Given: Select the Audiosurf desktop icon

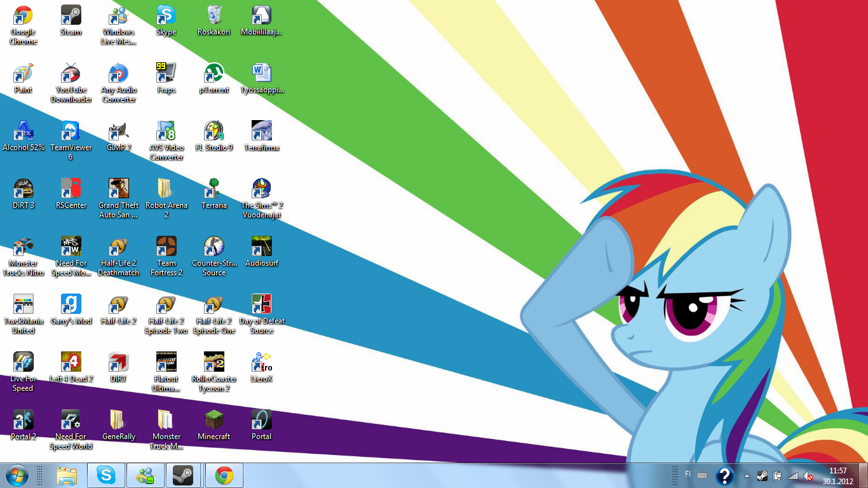Looking at the screenshot, I should [262, 252].
